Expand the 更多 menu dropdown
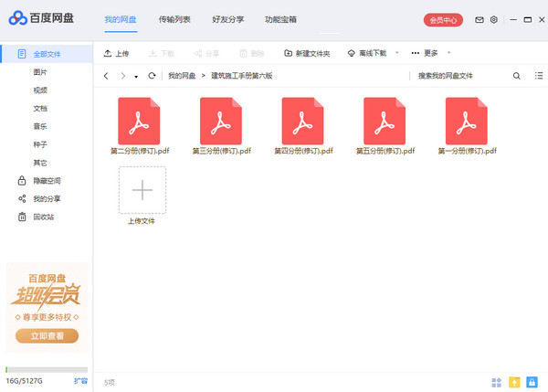 (448, 53)
